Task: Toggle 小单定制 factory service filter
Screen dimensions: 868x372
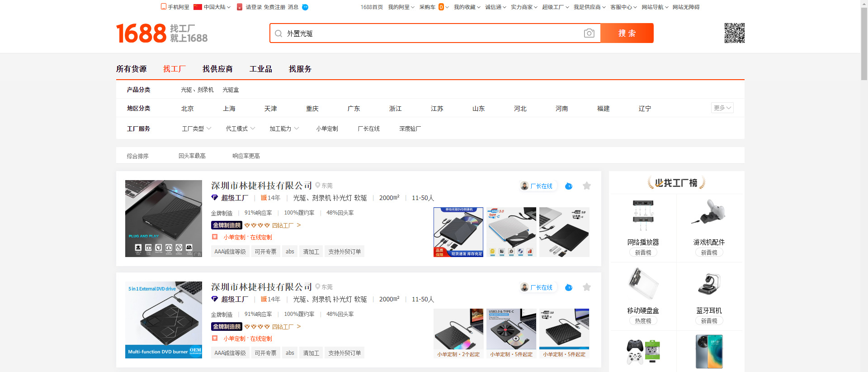Action: tap(327, 129)
